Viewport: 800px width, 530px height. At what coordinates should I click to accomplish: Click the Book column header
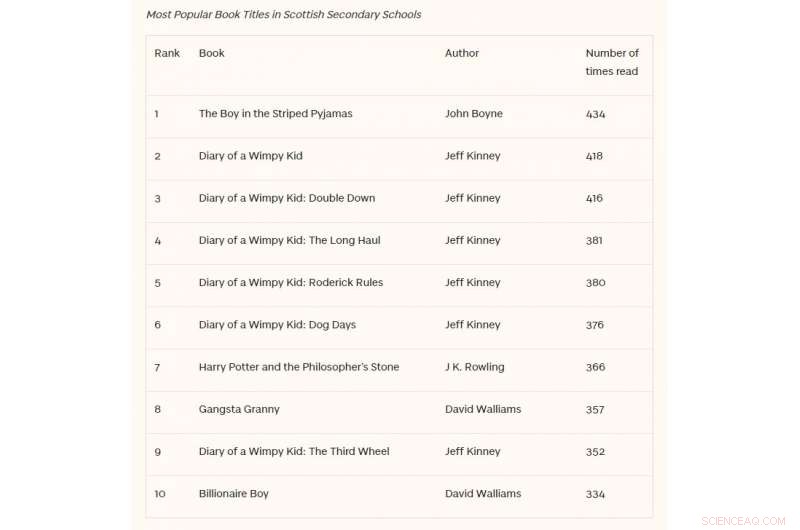211,53
